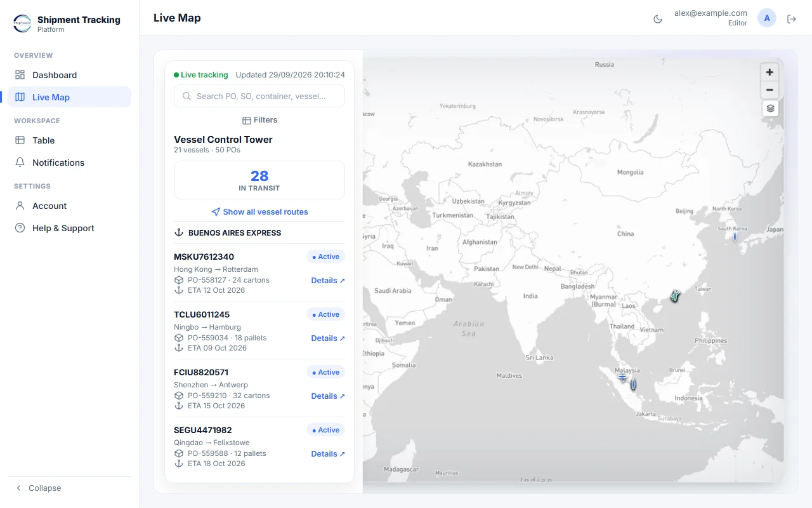Select vessel marker near Taiwan strait

[675, 296]
